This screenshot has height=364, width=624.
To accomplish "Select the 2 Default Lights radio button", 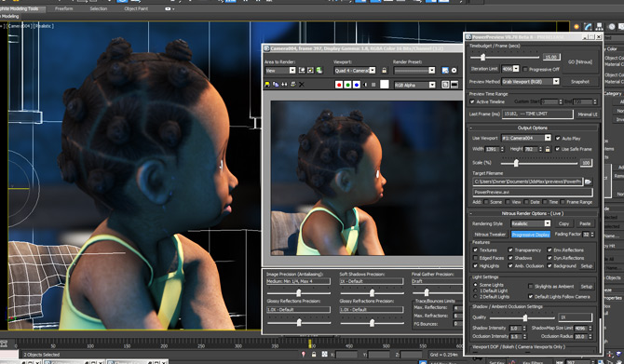I will (475, 297).
